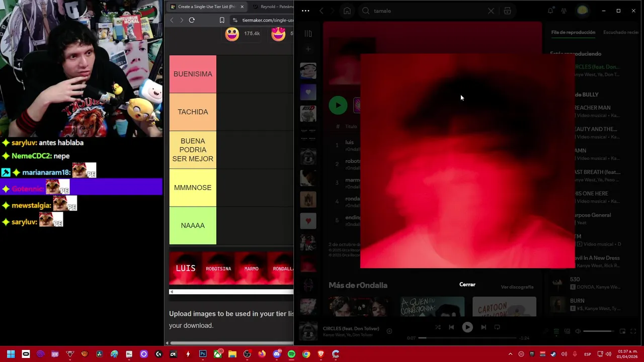The image size is (644, 362).
Task: Open Spotify Browse icon next to search
Action: tap(507, 11)
